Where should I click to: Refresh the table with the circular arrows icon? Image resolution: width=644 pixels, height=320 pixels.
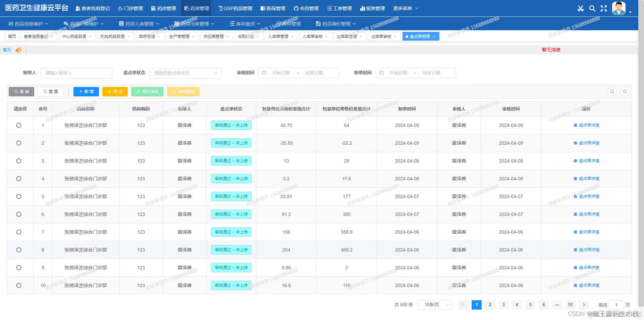(x=625, y=91)
